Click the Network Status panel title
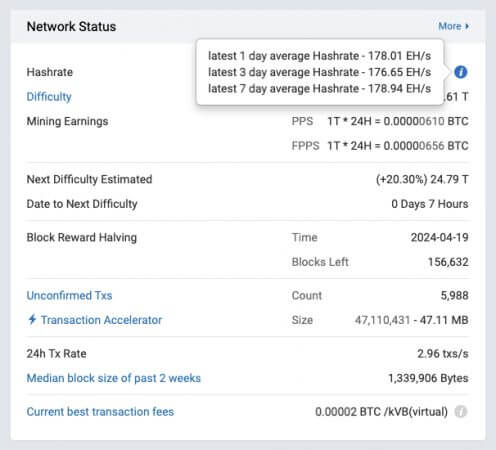This screenshot has width=496, height=450. [71, 27]
